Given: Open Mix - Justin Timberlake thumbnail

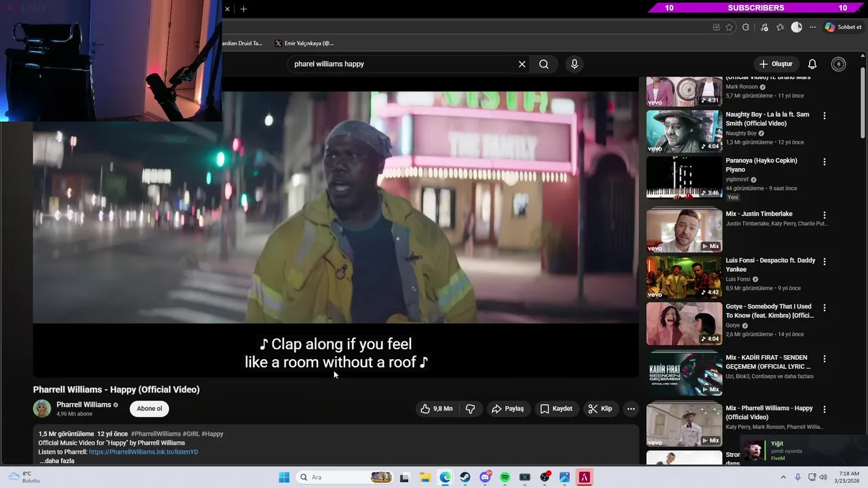Looking at the screenshot, I should click(x=684, y=230).
